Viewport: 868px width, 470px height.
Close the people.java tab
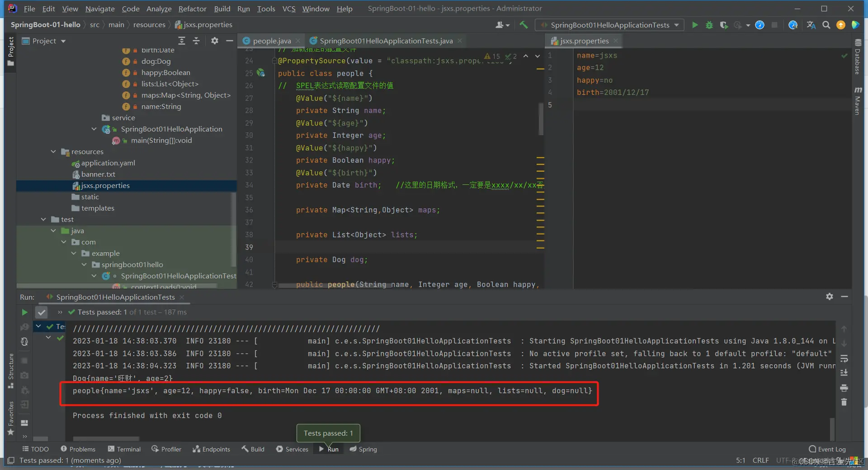point(297,41)
